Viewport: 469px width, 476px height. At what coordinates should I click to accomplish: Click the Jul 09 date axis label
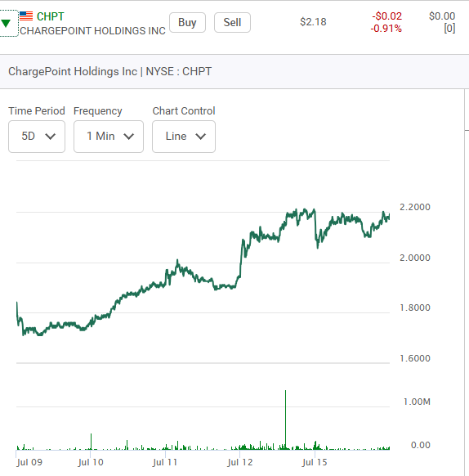tap(29, 462)
